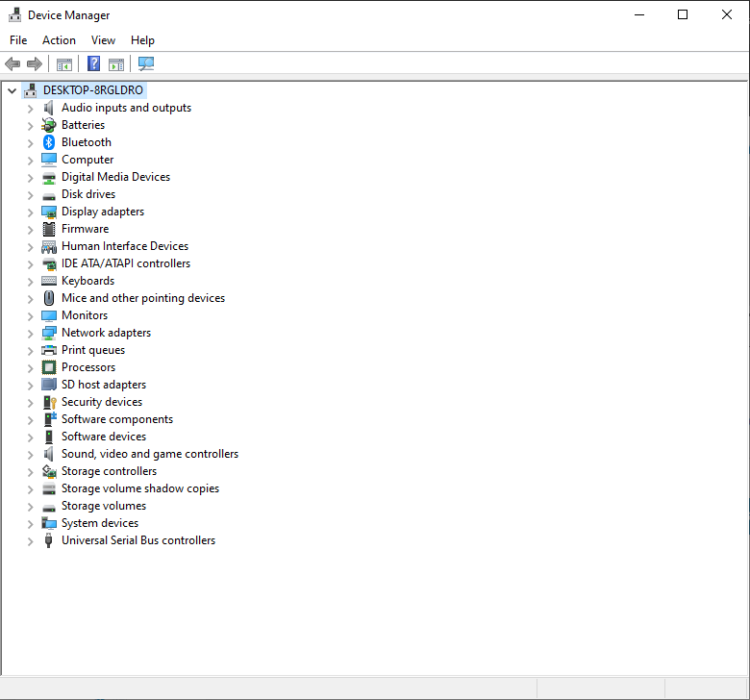The height and width of the screenshot is (700, 750).
Task: Expand the Network adapters category
Action: [x=30, y=334]
